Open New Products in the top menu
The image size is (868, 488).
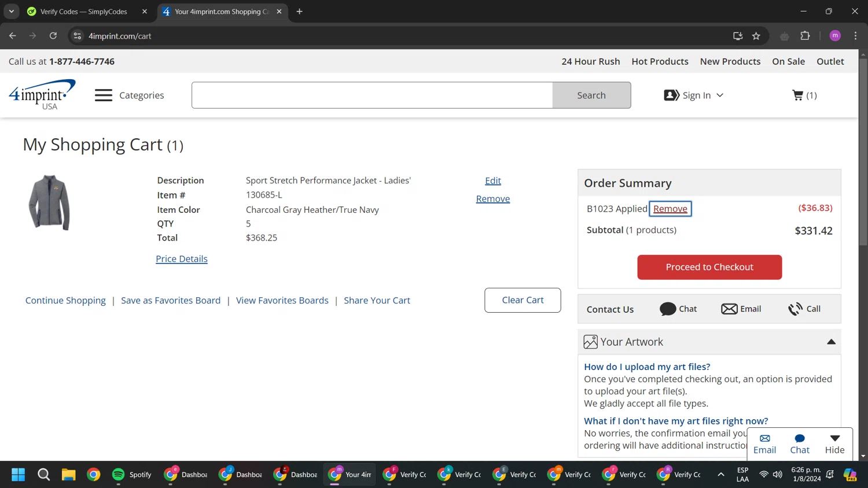730,61
